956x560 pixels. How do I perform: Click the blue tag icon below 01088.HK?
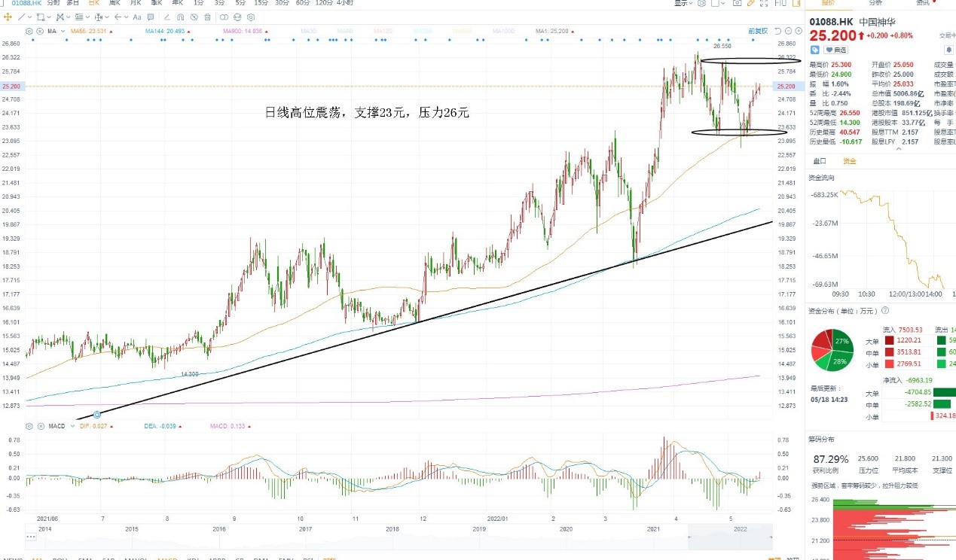coord(815,49)
